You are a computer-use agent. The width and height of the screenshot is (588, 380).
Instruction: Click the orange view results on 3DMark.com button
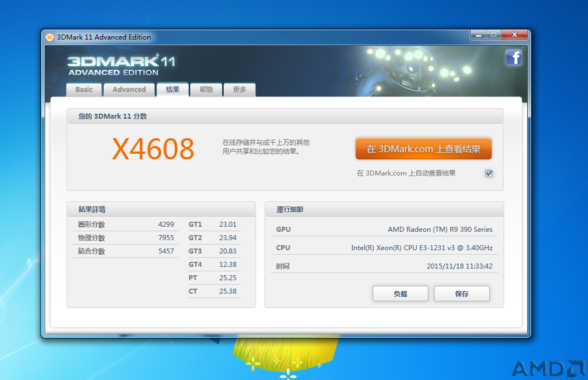(423, 149)
